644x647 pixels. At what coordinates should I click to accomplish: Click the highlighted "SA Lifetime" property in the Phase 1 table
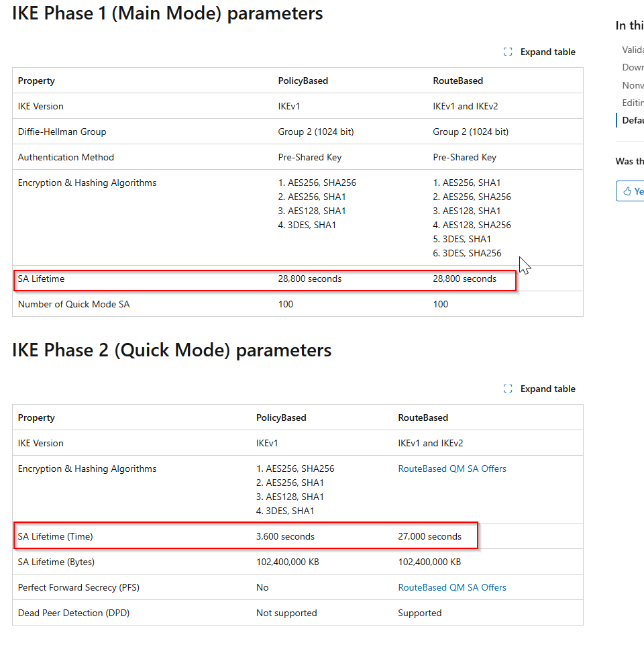pos(41,279)
